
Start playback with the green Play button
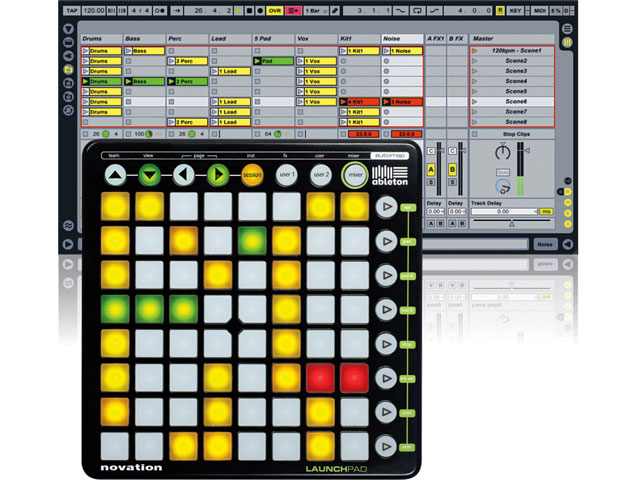[x=239, y=11]
